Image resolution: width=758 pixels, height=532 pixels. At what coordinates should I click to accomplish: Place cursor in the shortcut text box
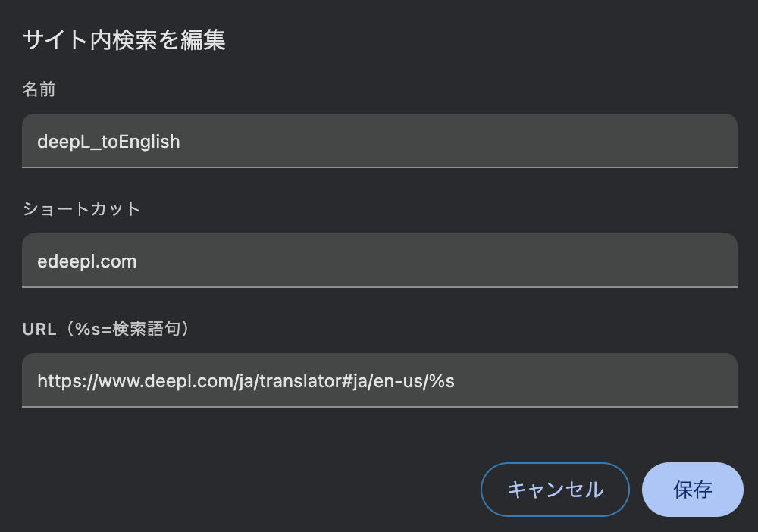pyautogui.click(x=379, y=261)
